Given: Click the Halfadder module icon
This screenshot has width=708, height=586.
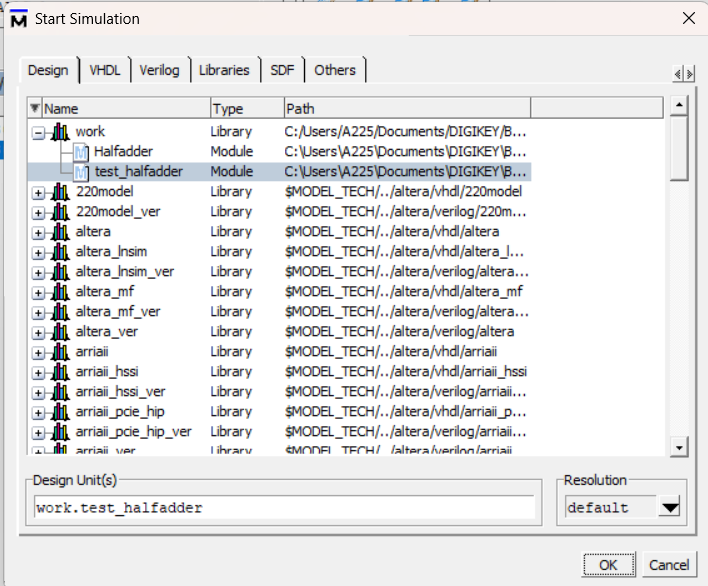Looking at the screenshot, I should pyautogui.click(x=82, y=152).
